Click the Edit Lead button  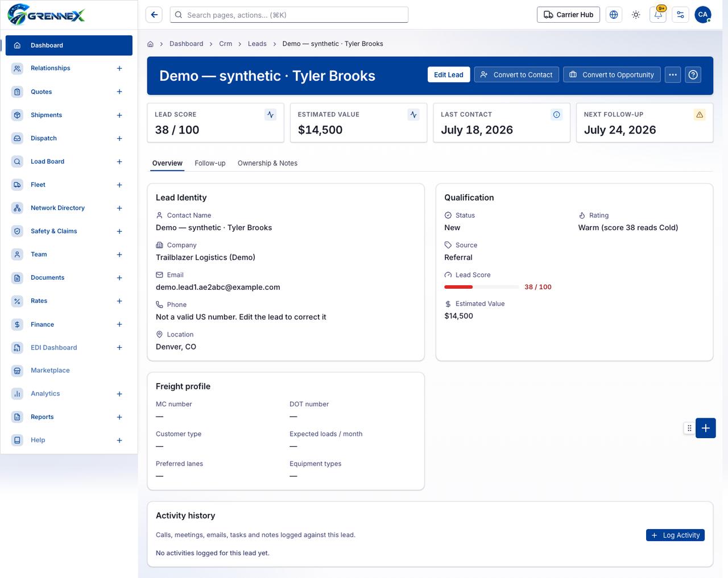click(x=449, y=74)
